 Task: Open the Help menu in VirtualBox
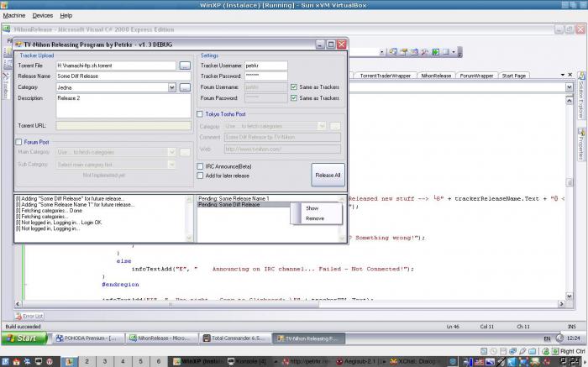66,16
